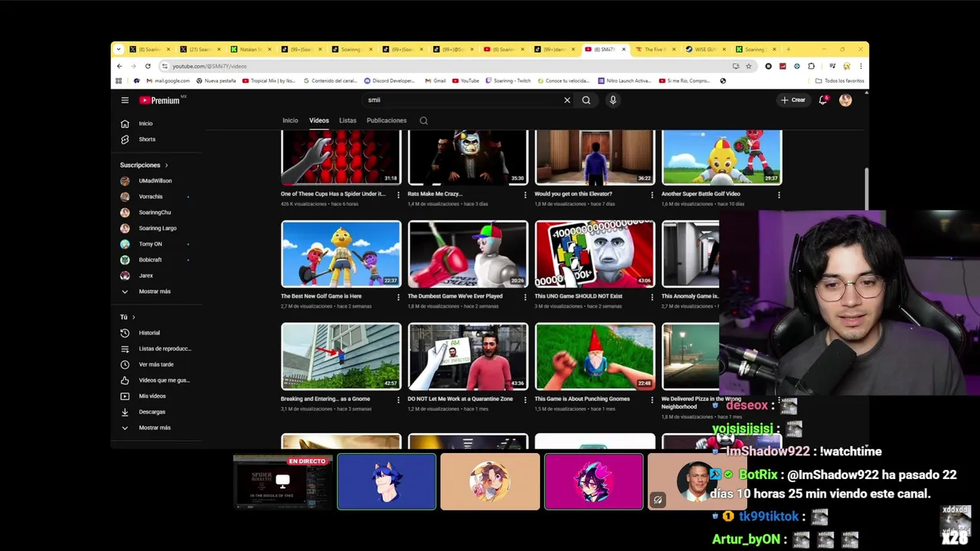Expand the Tú section heading
Viewport: 980px width, 551px height.
click(x=127, y=317)
